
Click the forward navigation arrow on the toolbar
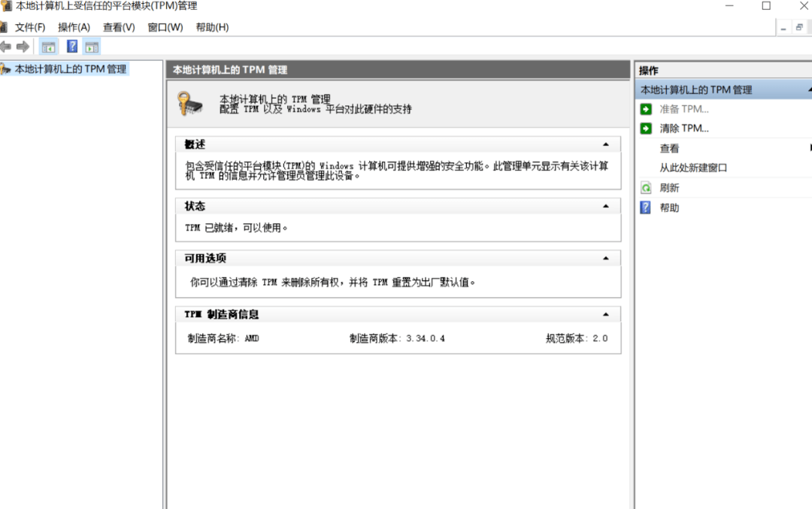(x=23, y=46)
